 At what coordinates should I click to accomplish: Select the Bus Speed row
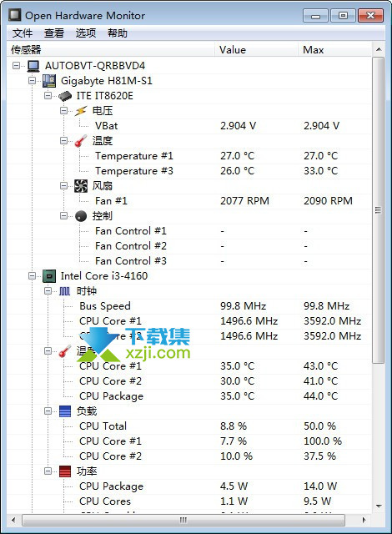pyautogui.click(x=189, y=306)
